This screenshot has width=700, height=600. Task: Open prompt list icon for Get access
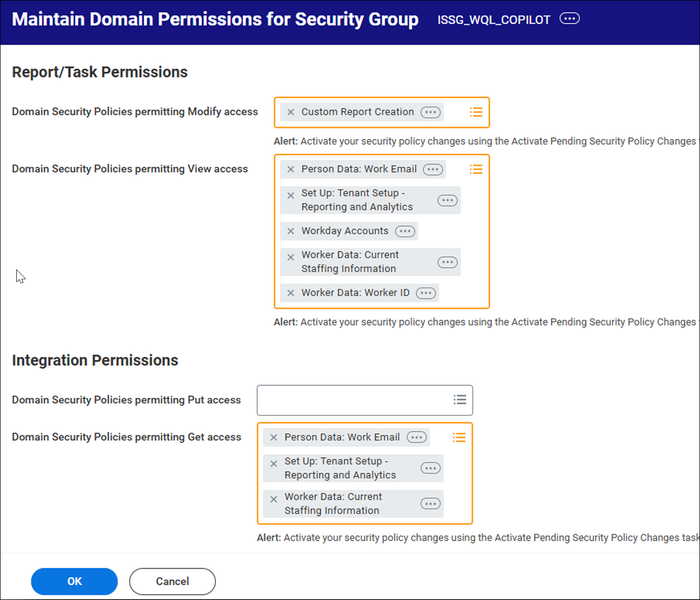click(x=459, y=437)
